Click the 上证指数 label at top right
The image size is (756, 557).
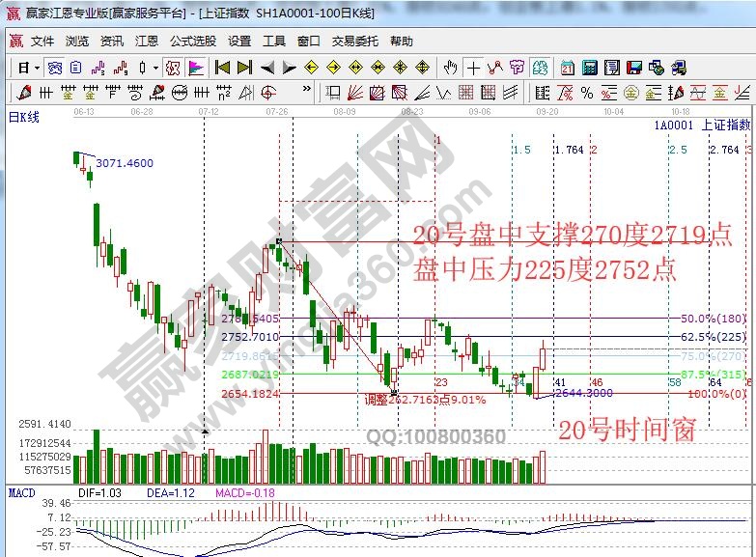point(725,125)
